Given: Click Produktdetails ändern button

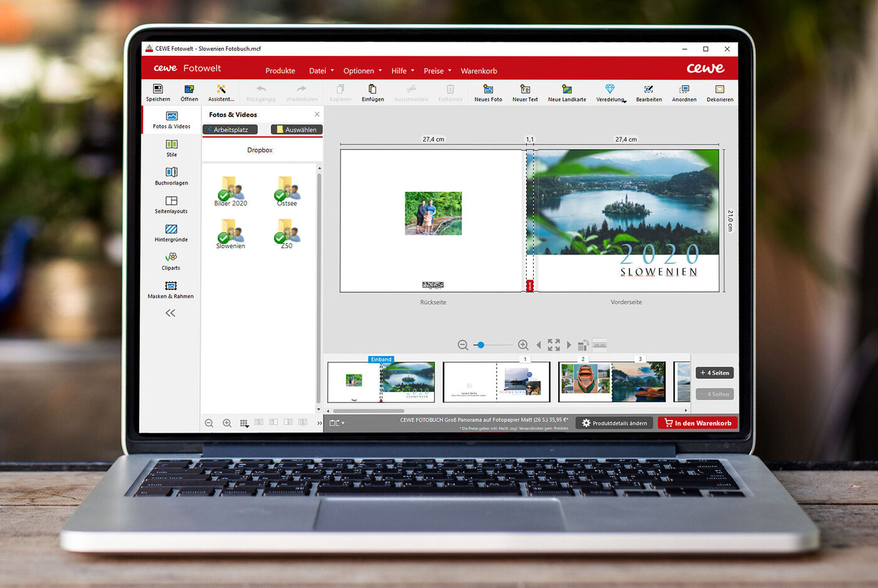Looking at the screenshot, I should coord(615,423).
